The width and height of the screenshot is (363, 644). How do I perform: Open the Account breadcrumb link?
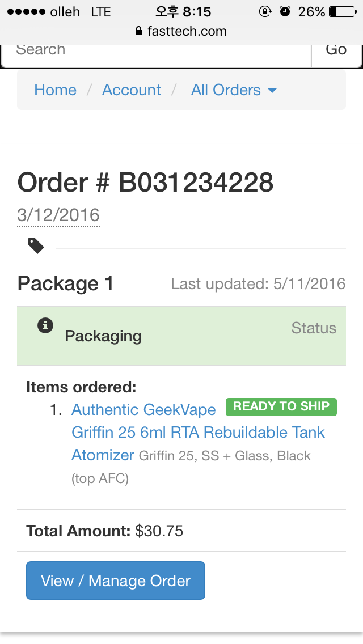[132, 90]
